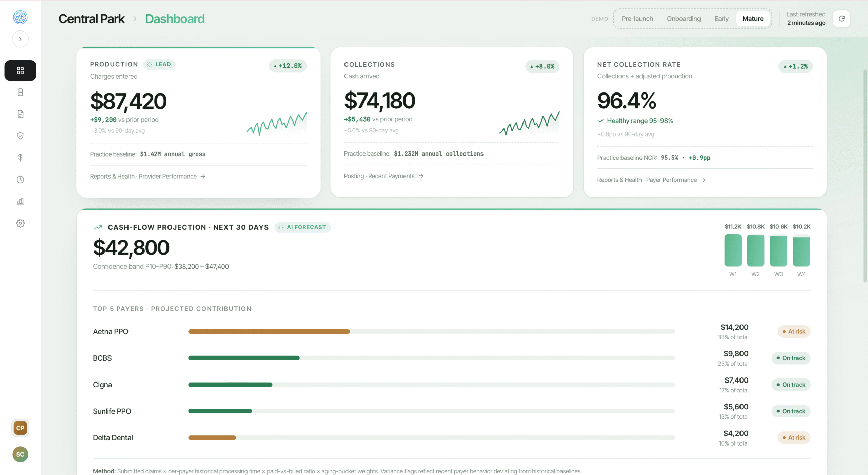Expand the sidebar with the chevron button
This screenshot has height=475, width=868.
[20, 39]
